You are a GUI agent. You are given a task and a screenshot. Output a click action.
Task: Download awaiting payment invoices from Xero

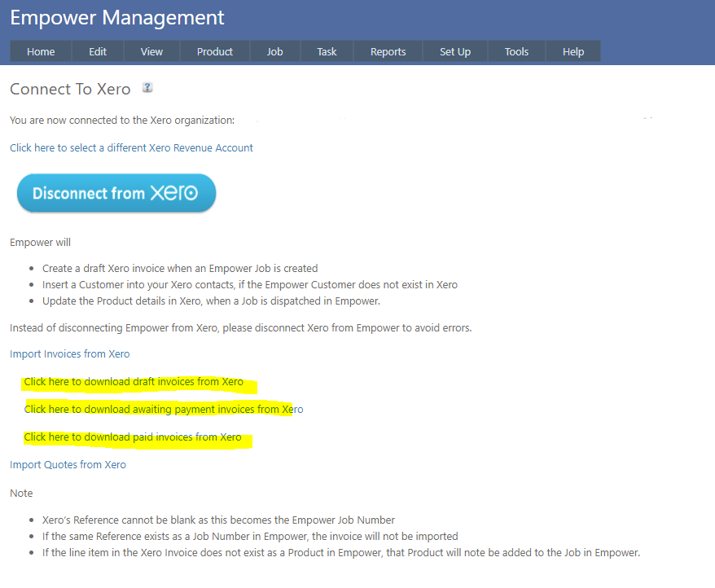(x=163, y=409)
